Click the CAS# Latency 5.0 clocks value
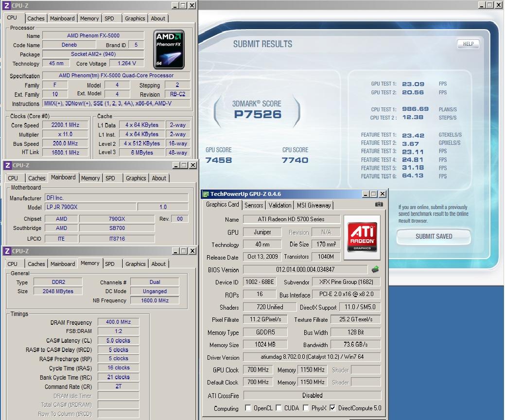Image resolution: width=505 pixels, height=420 pixels. pos(118,340)
